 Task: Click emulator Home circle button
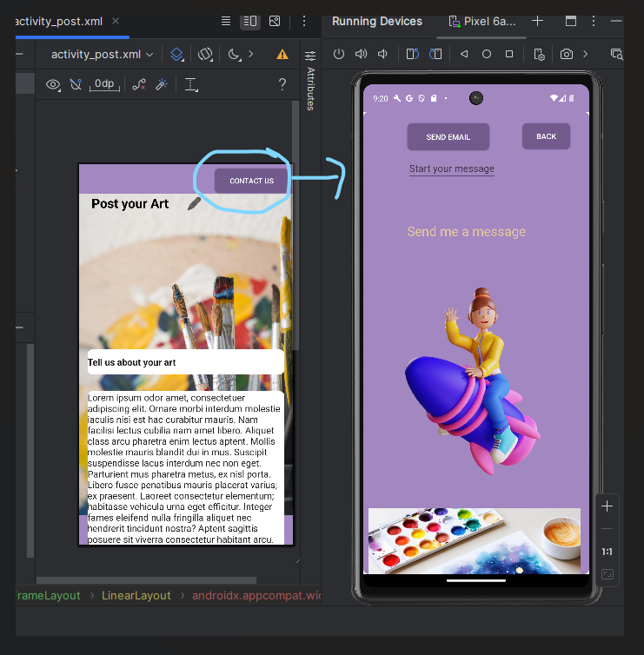pos(487,54)
